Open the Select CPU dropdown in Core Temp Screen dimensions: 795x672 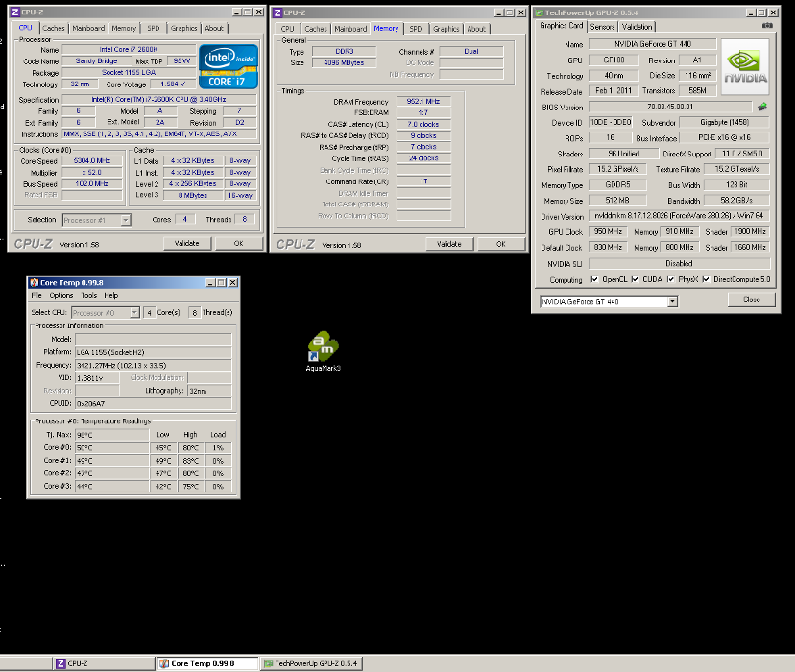pyautogui.click(x=134, y=313)
